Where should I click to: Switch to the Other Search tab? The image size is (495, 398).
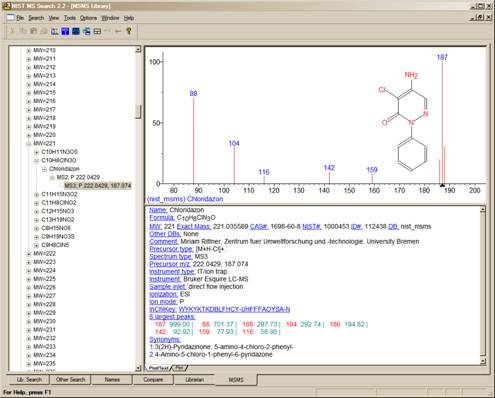70,380
